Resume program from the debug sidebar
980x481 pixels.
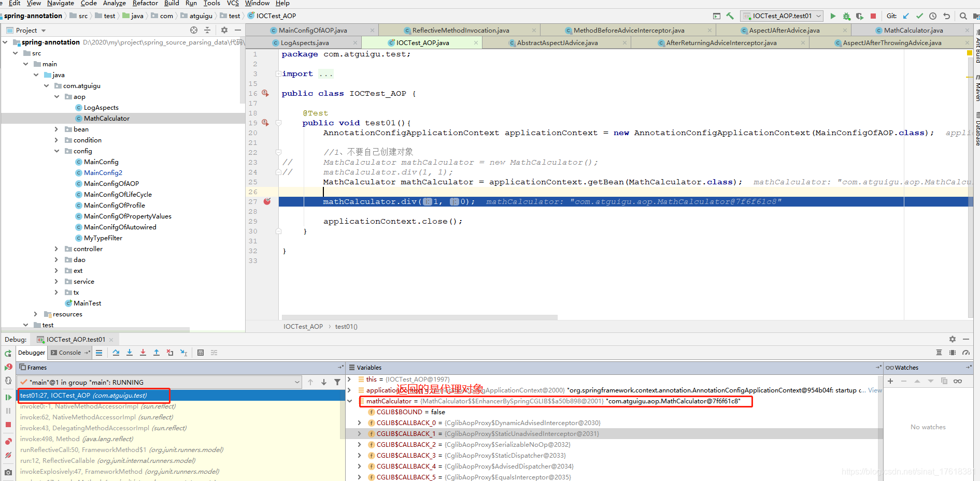(8, 397)
